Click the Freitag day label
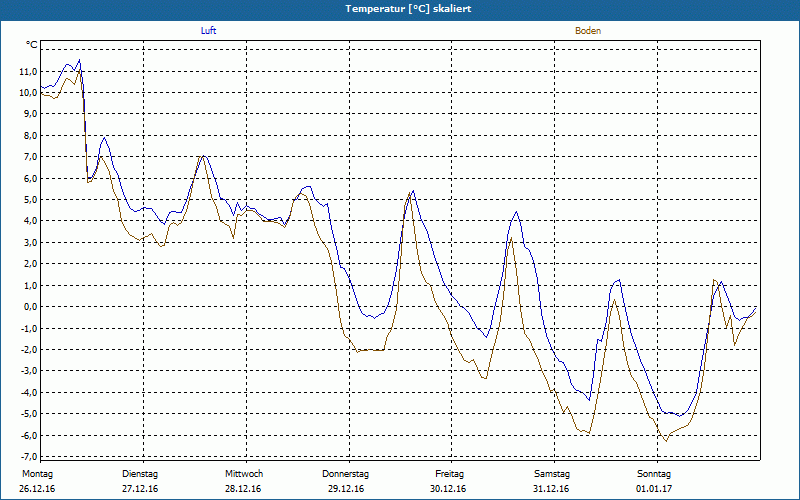The image size is (800, 500). click(x=449, y=474)
